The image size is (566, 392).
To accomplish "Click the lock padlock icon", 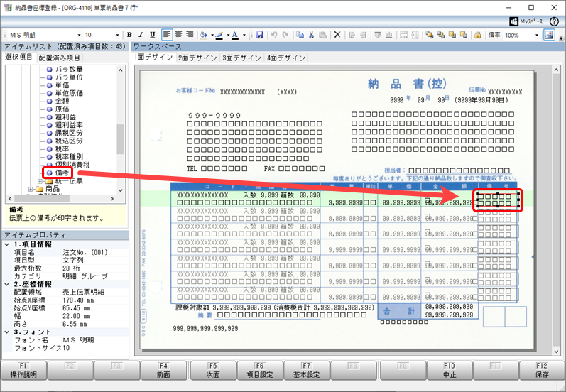I will pos(478,35).
